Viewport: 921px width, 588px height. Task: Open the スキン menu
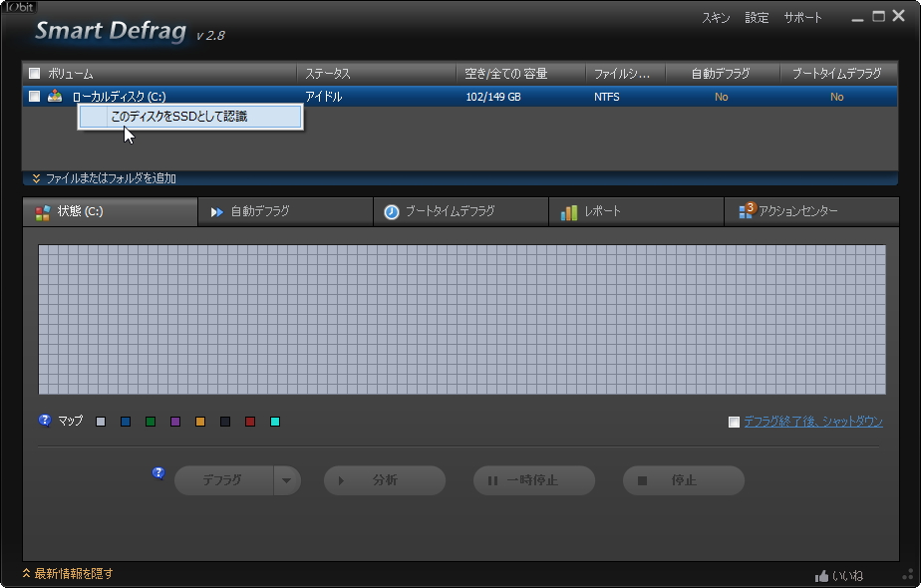point(716,18)
